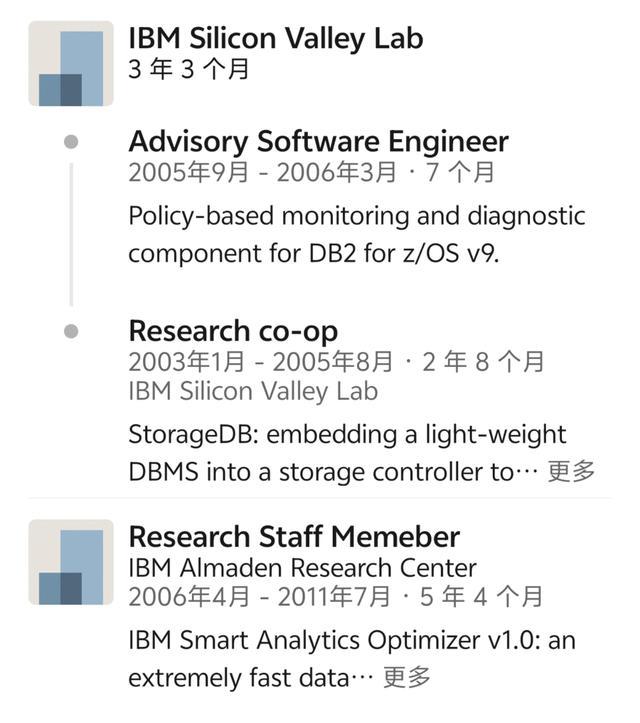Open the Research co-op position title
Viewport: 640px width, 723px height.
coord(233,331)
